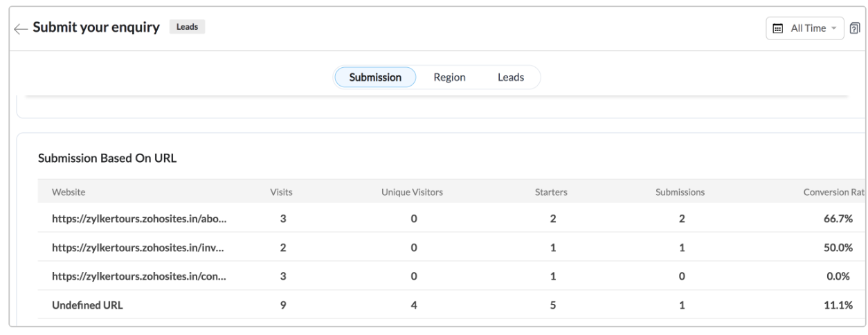Screen dimensions: 868x335
Task: Open the help guide icon at top right
Action: [855, 28]
